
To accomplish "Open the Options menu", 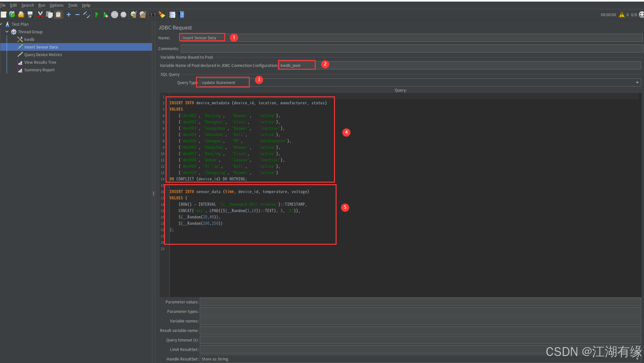I will 56,5.
